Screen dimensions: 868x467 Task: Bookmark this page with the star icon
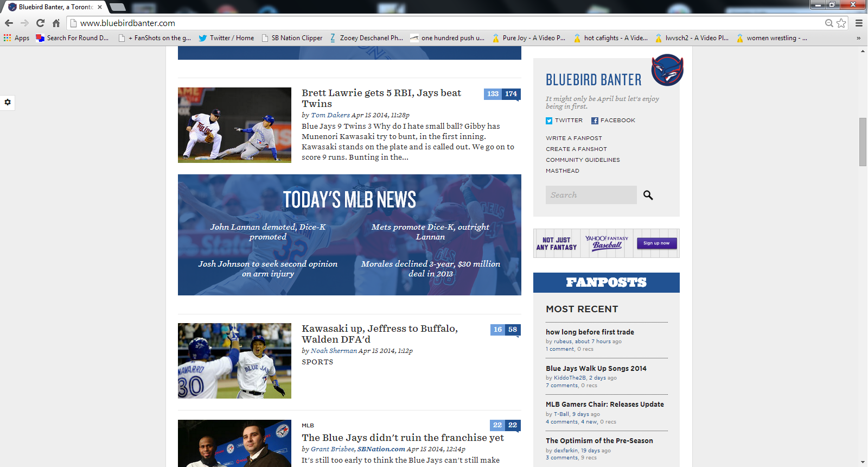841,23
